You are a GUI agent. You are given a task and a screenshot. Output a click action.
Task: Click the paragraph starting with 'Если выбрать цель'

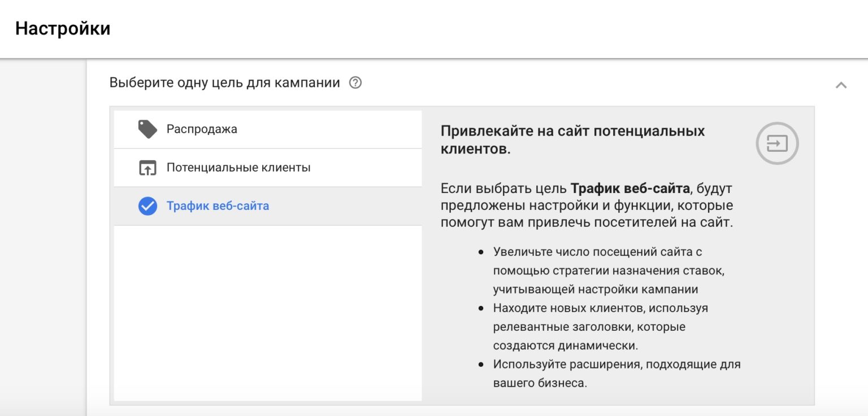tap(586, 205)
